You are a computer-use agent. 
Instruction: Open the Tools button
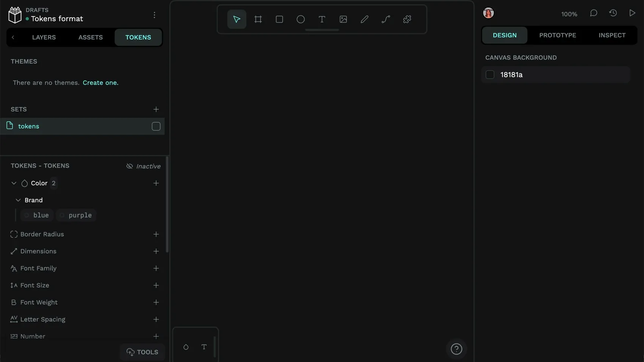142,352
